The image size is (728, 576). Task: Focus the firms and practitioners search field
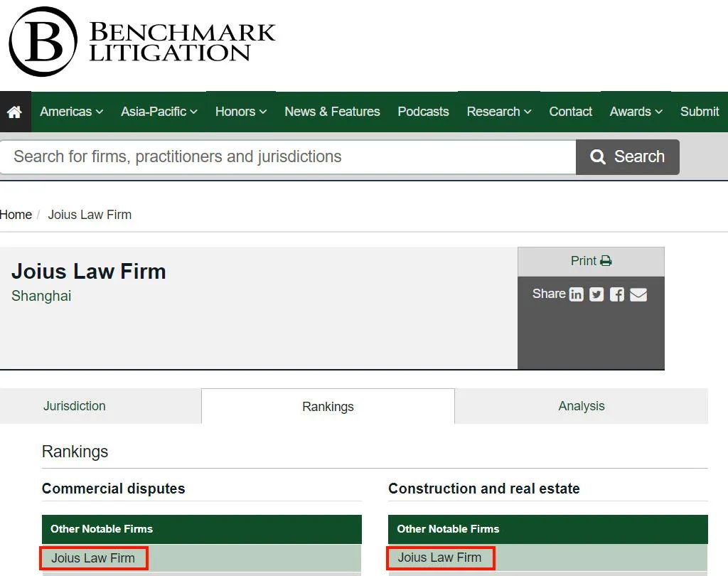click(288, 157)
